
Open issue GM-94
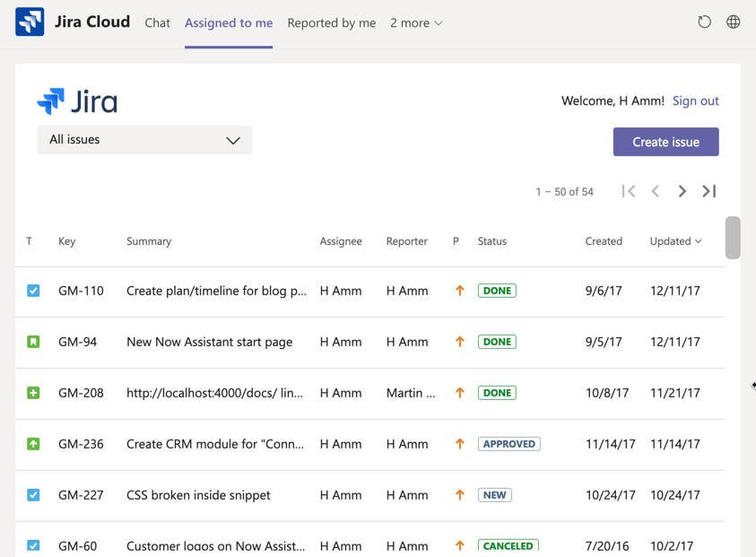point(78,342)
